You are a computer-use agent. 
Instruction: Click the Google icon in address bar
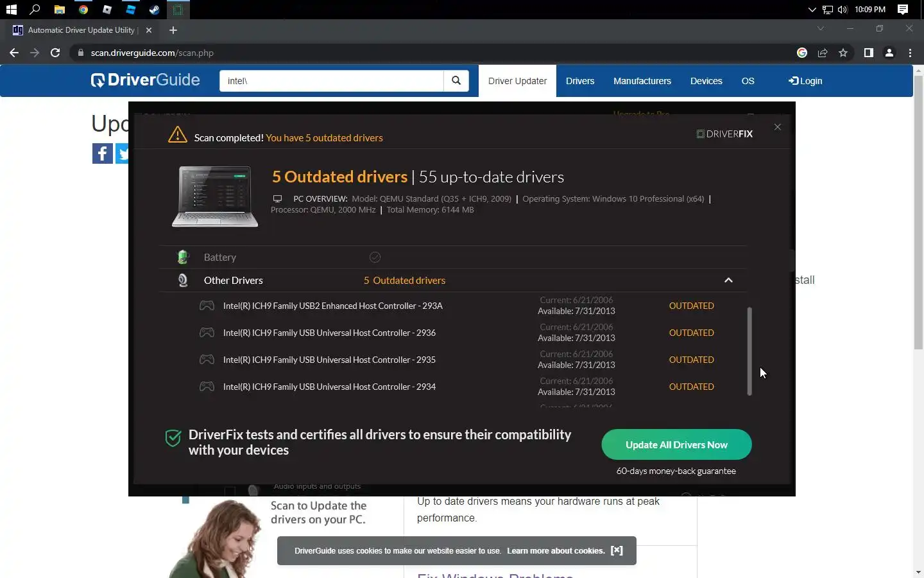802,53
